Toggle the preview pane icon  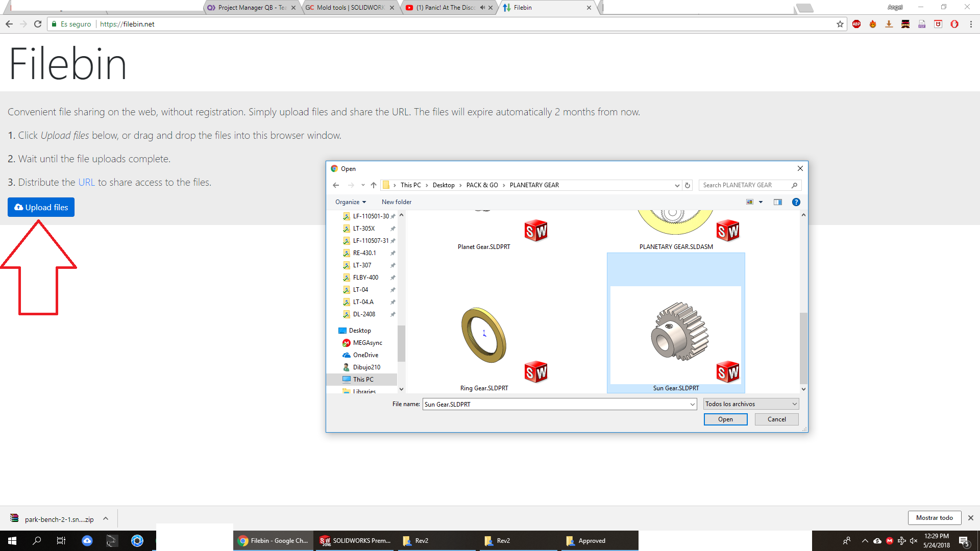[x=777, y=202]
